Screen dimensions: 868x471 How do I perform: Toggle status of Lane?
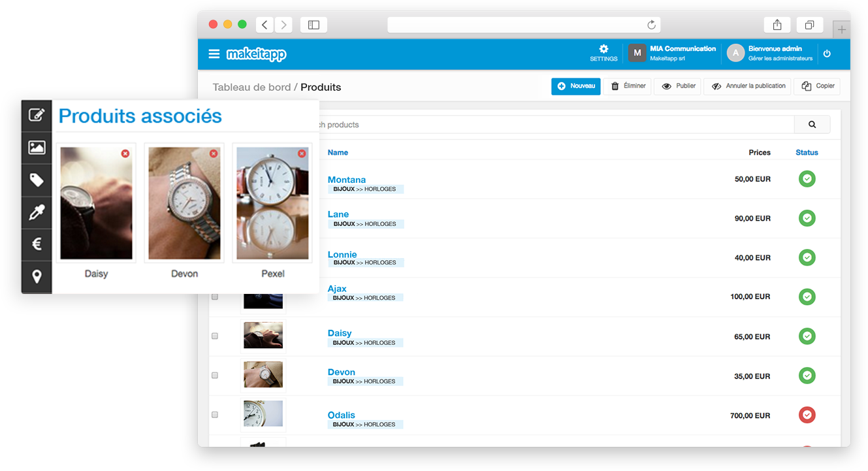coord(807,218)
